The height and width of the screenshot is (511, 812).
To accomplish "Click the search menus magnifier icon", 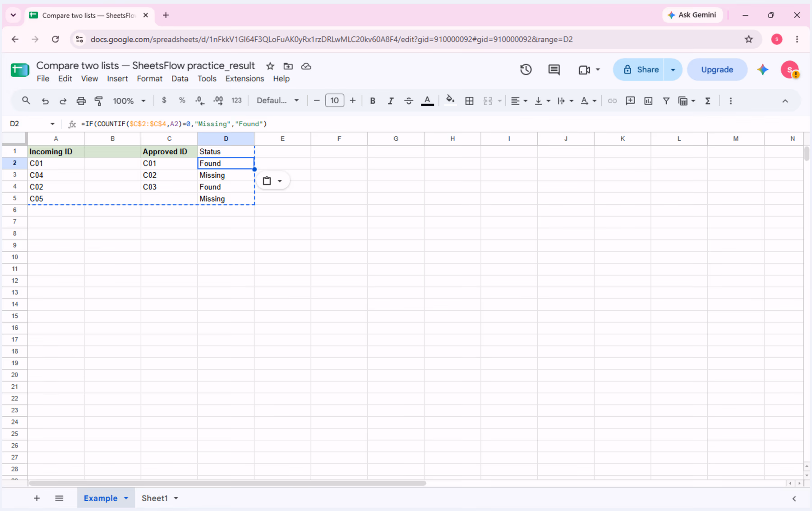I will (26, 101).
